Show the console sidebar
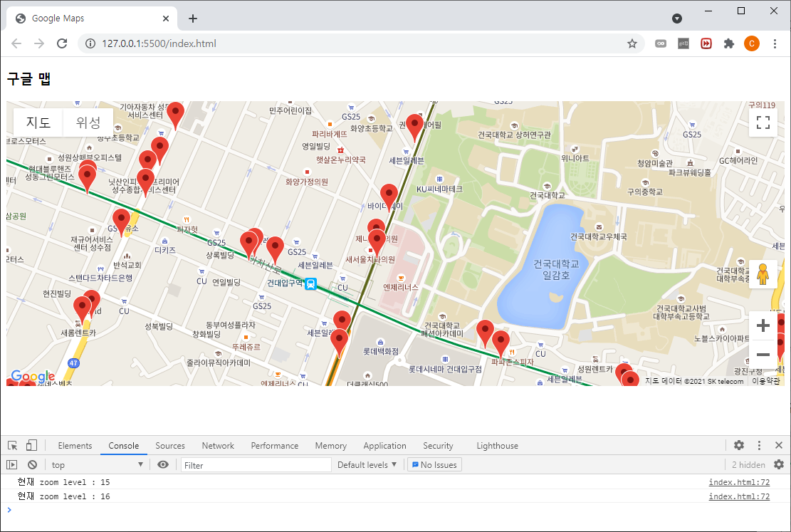 coord(12,465)
